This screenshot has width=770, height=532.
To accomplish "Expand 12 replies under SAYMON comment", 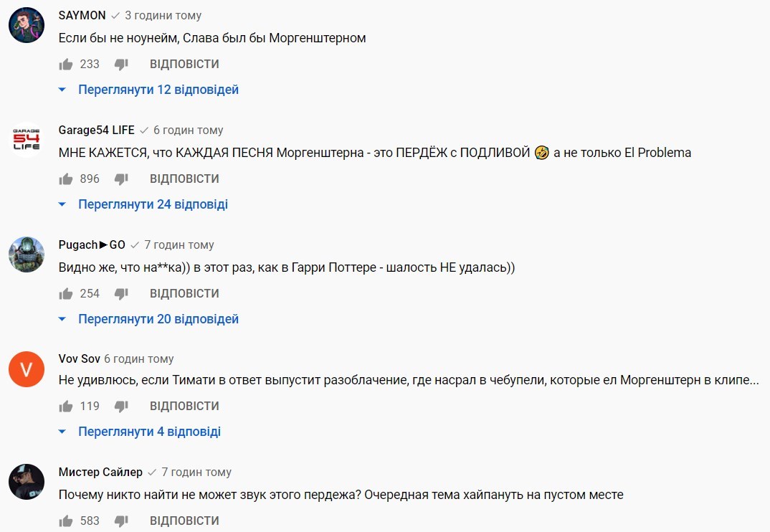I will click(x=158, y=90).
